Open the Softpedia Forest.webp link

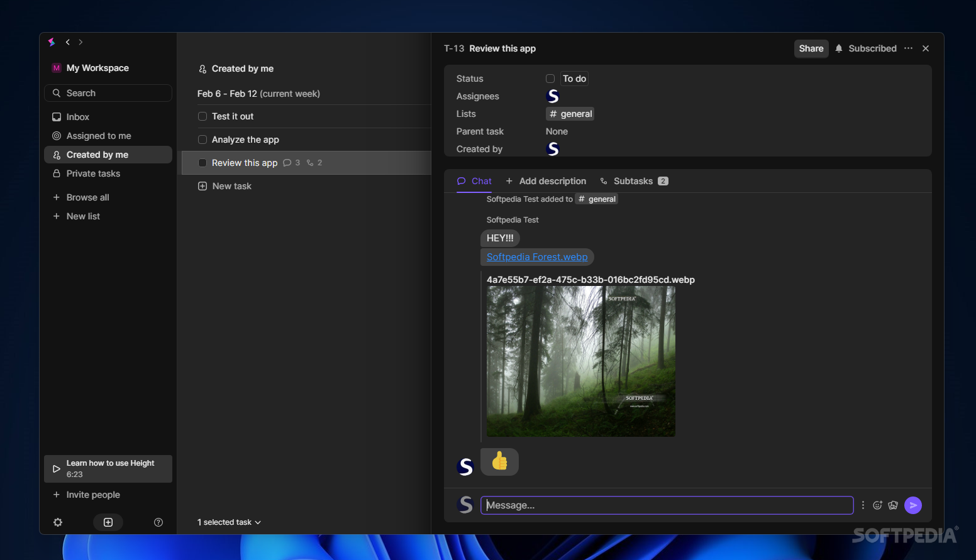tap(537, 257)
